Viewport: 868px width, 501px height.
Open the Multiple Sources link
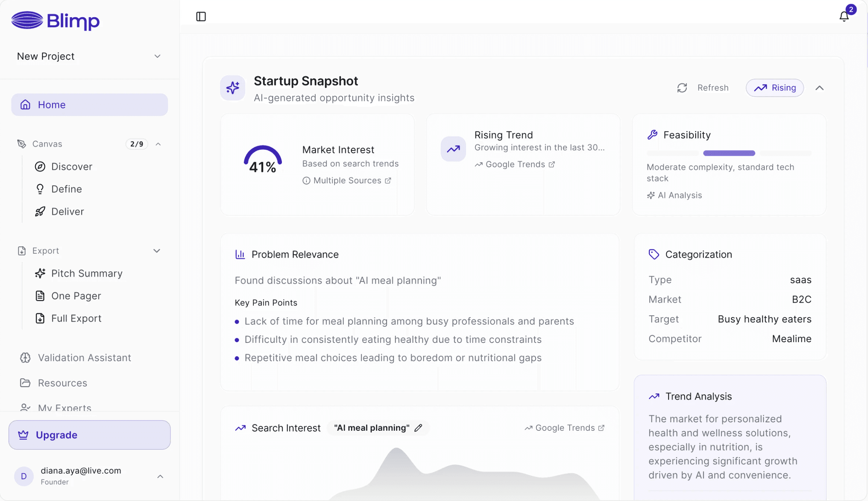tap(347, 180)
